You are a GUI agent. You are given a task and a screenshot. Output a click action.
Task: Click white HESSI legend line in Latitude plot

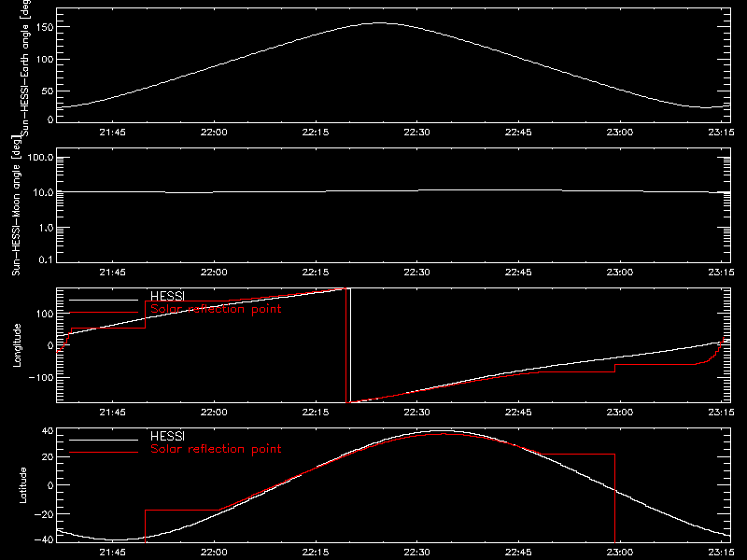pos(104,440)
